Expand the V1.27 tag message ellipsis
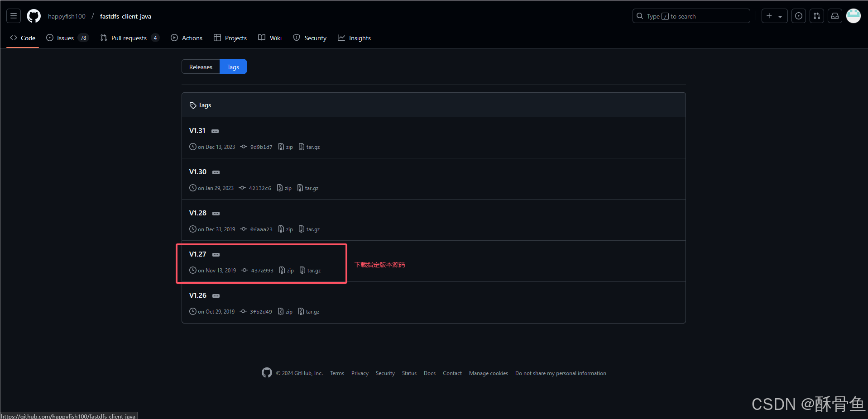This screenshot has width=868, height=419. tap(216, 255)
